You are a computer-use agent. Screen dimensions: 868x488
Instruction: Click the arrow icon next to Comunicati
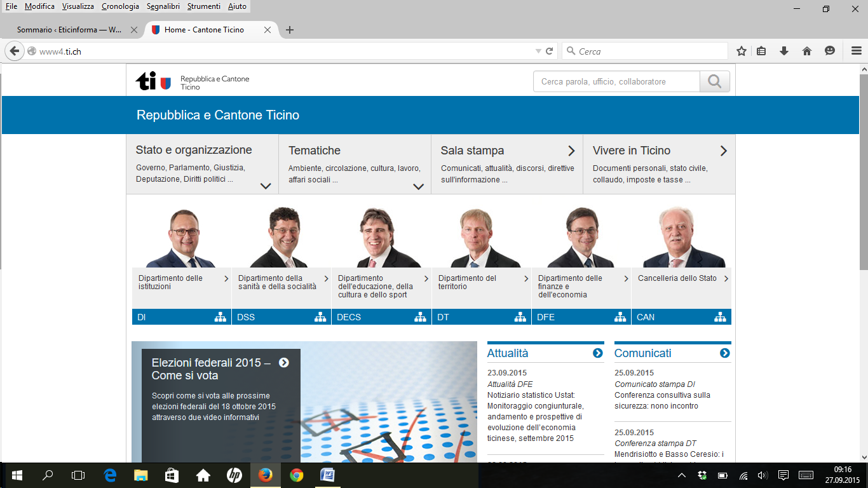[725, 353]
